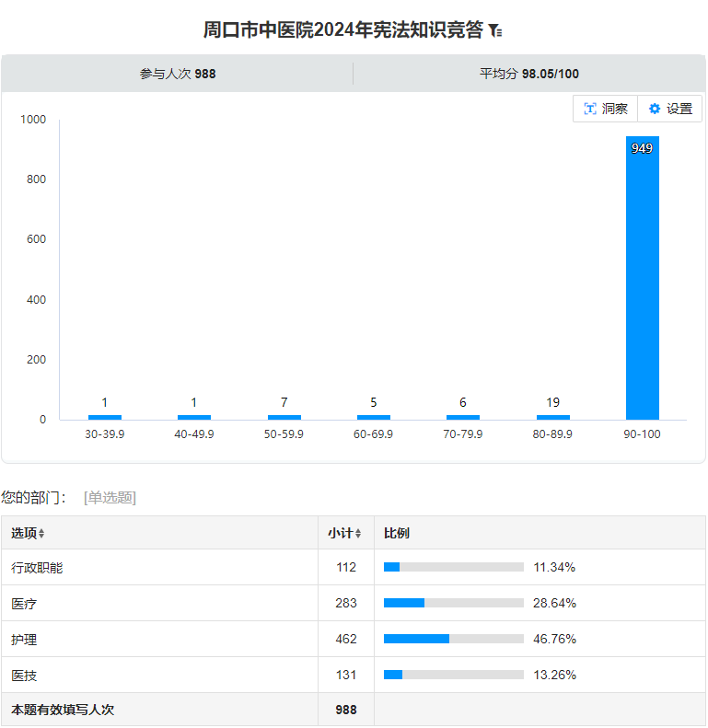The width and height of the screenshot is (708, 728).
Task: Open the 洞察 insight button
Action: 605,109
